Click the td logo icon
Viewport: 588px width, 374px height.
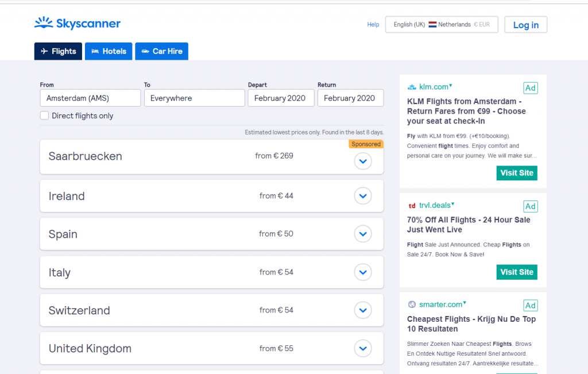click(x=412, y=206)
